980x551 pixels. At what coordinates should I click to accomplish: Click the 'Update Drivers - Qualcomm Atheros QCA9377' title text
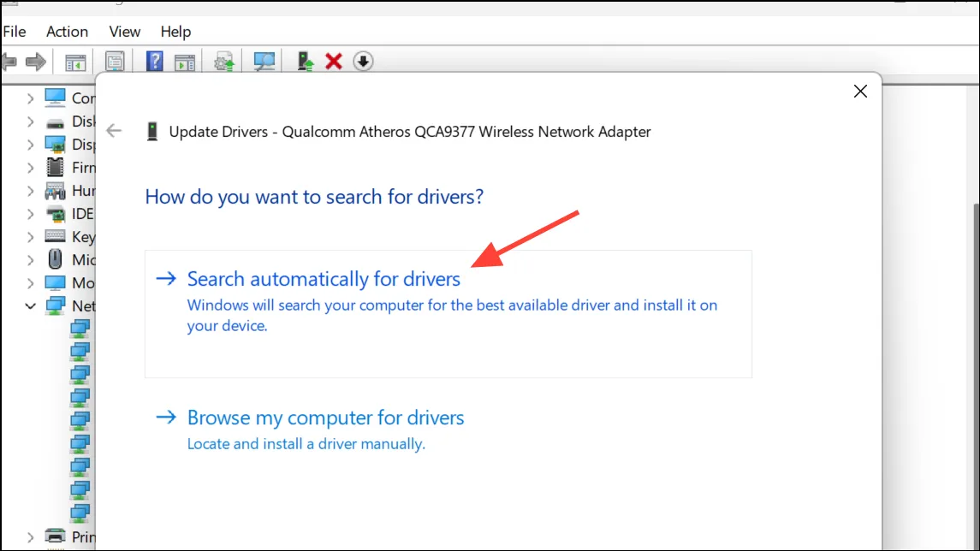(410, 132)
